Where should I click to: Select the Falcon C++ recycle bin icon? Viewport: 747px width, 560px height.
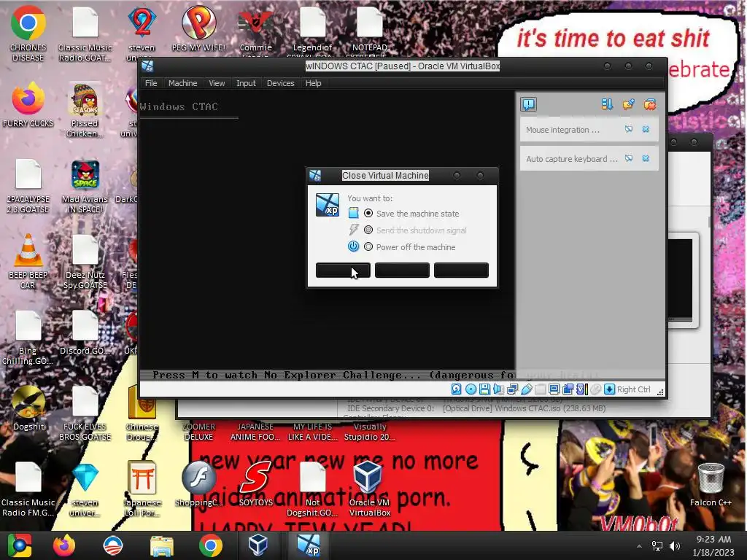point(711,483)
